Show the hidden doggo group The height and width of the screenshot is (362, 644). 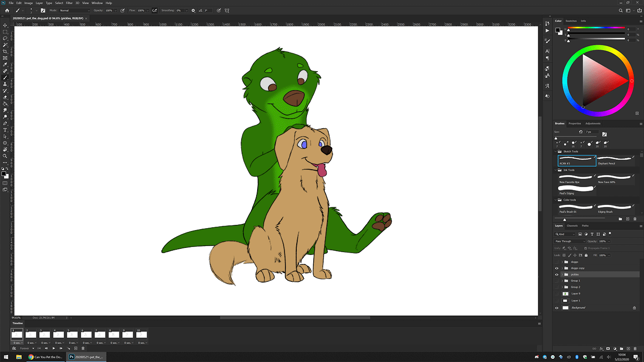pyautogui.click(x=557, y=262)
